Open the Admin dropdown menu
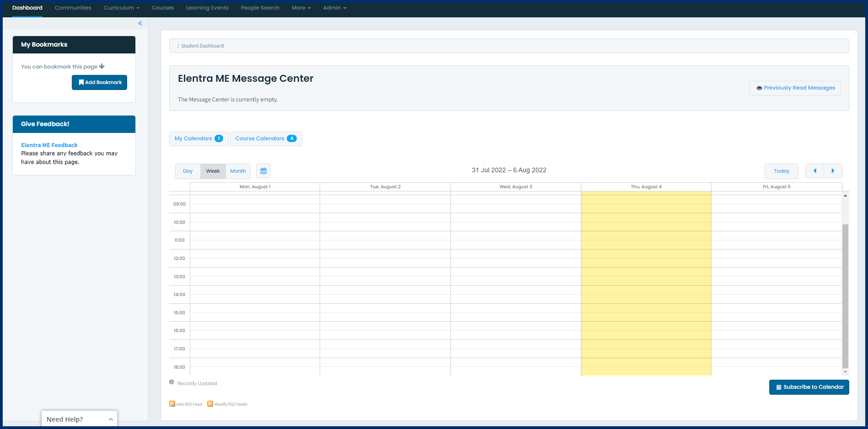The image size is (868, 429). [x=335, y=8]
